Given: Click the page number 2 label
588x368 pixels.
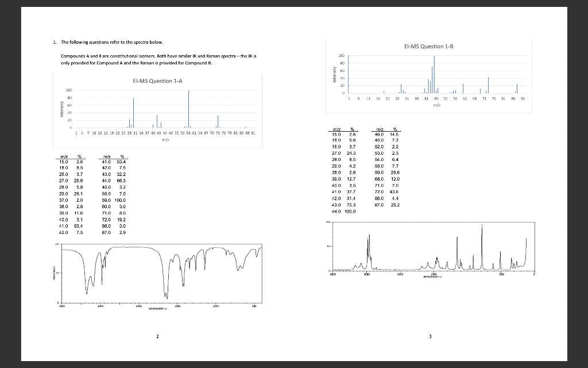Looking at the screenshot, I should 157,337.
